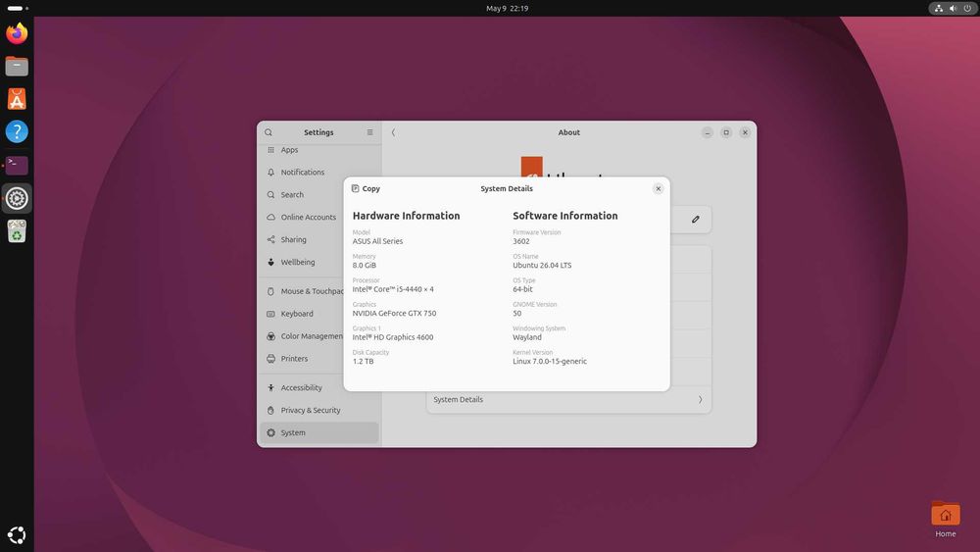Click the network icon in top bar
Viewport: 980px width, 552px height.
938,8
